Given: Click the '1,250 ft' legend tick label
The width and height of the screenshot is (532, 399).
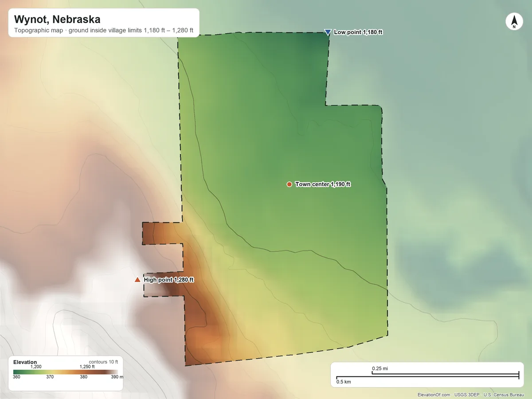Looking at the screenshot, I should 87,367.
